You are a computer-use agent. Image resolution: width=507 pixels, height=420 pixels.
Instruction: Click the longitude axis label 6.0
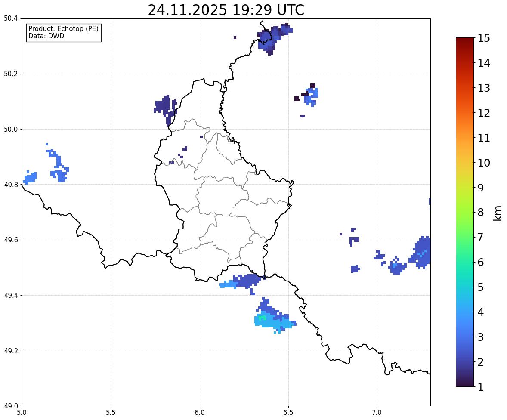coord(200,413)
